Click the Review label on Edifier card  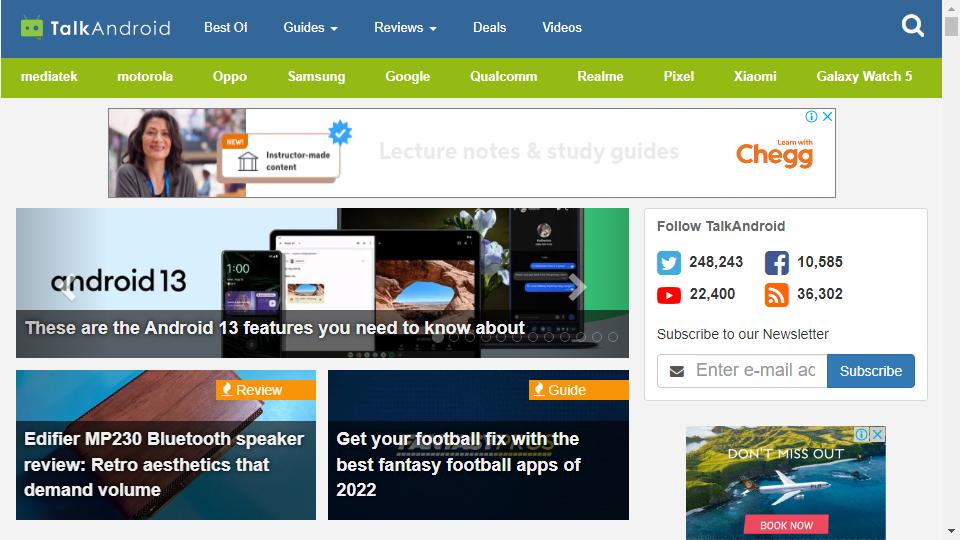(266, 390)
